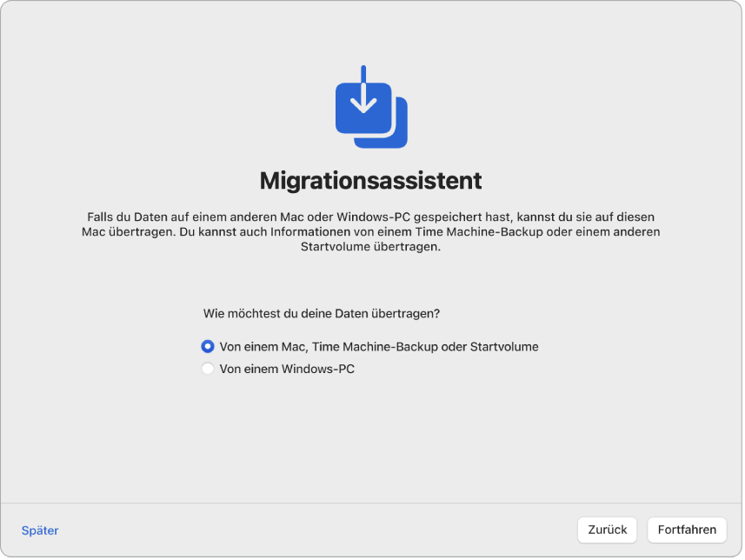Click 'Später' to postpone migration
The width and height of the screenshot is (745, 560).
39,530
